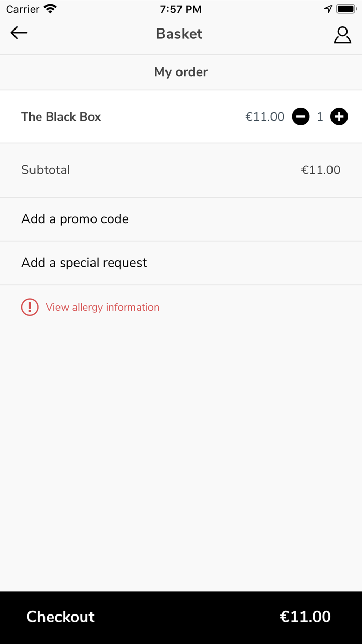Tap the Wi-Fi status icon
The width and height of the screenshot is (362, 644).
point(50,9)
